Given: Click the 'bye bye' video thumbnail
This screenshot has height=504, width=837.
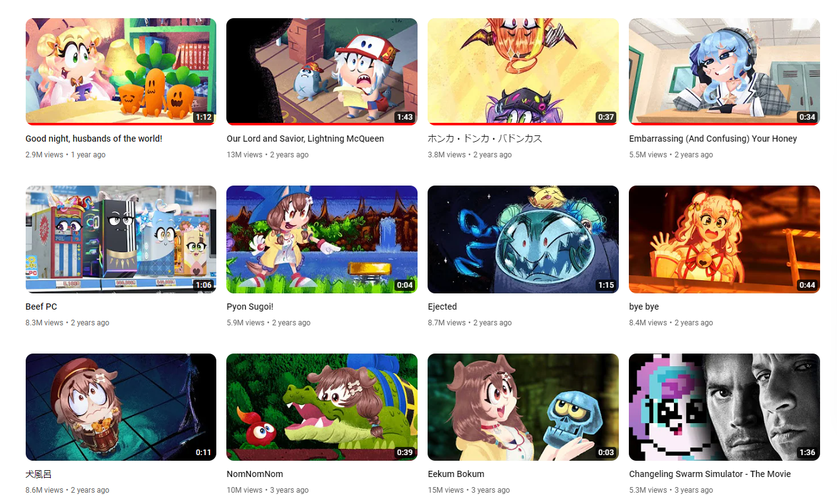Looking at the screenshot, I should [724, 239].
